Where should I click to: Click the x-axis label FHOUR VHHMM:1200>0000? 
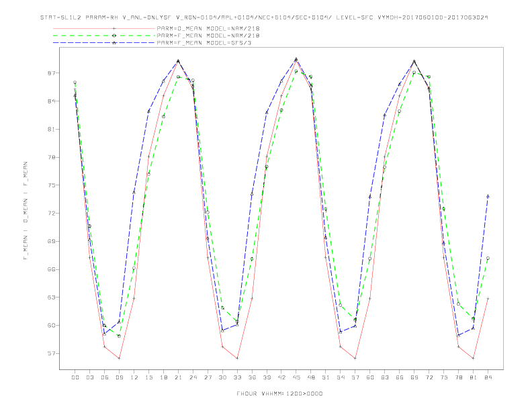[279, 394]
